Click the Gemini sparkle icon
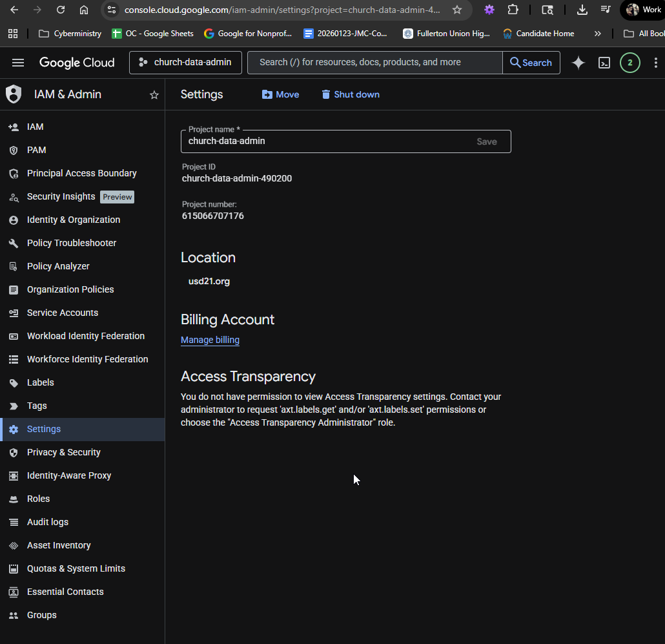 (578, 63)
